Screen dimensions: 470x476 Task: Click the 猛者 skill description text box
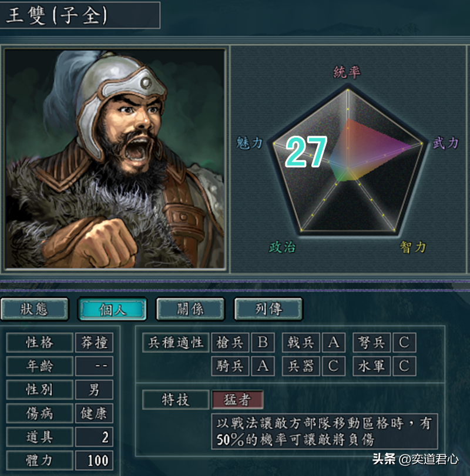pyautogui.click(x=324, y=431)
